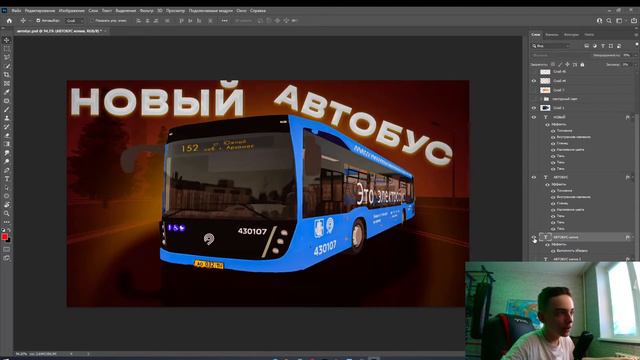This screenshot has height=360, width=640.
Task: Expand the контурный свет layer group
Action: 542,99
